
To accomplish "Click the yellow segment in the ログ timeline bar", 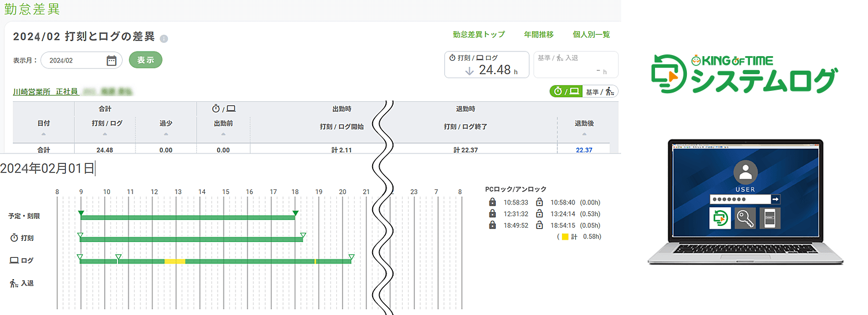I will click(x=175, y=262).
